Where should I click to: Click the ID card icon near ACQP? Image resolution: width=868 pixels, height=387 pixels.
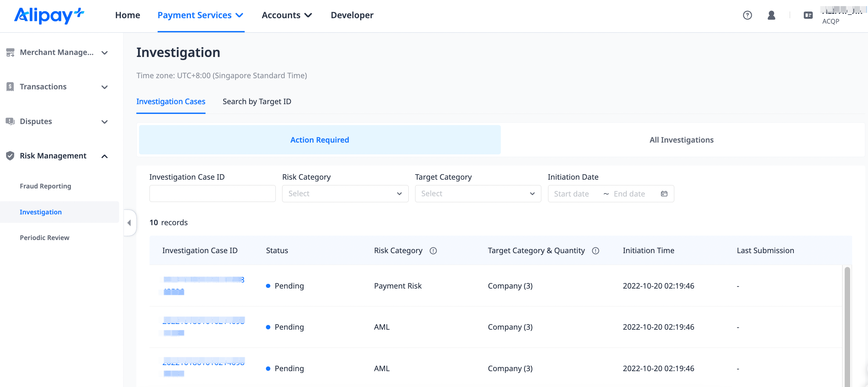[808, 15]
